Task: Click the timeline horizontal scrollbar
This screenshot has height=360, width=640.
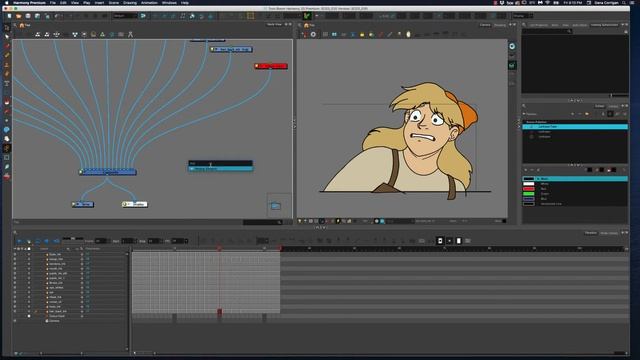Action: tap(380, 353)
